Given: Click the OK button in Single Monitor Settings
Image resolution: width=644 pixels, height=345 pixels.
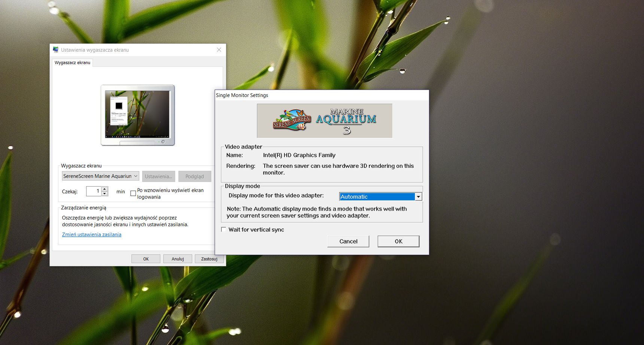Looking at the screenshot, I should coord(398,241).
